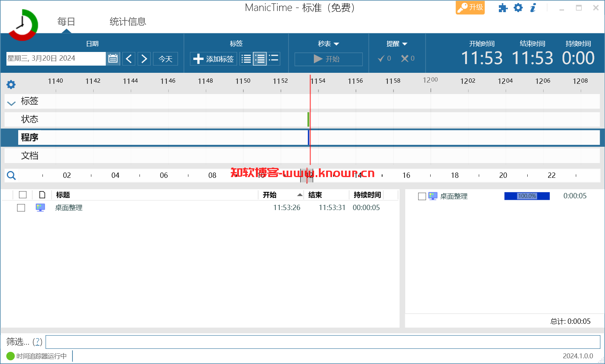Click the 11:53:26 start time cell
The width and height of the screenshot is (605, 364).
pyautogui.click(x=287, y=208)
